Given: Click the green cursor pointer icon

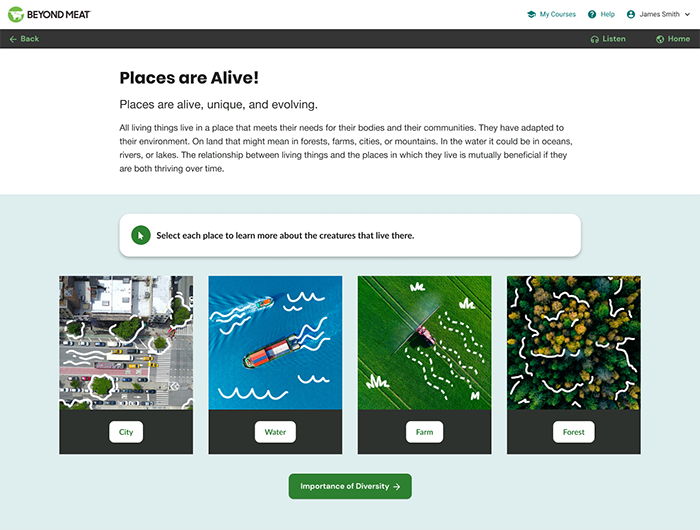Looking at the screenshot, I should (x=141, y=235).
